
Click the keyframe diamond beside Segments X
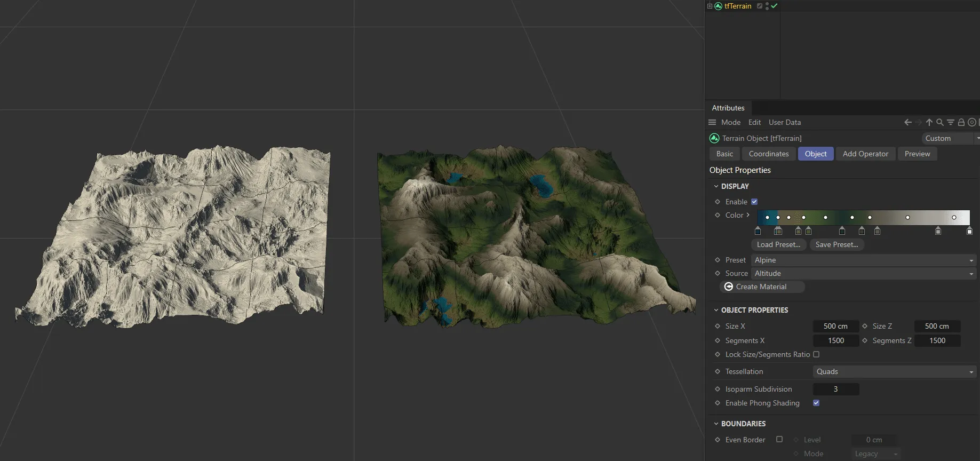(x=718, y=340)
